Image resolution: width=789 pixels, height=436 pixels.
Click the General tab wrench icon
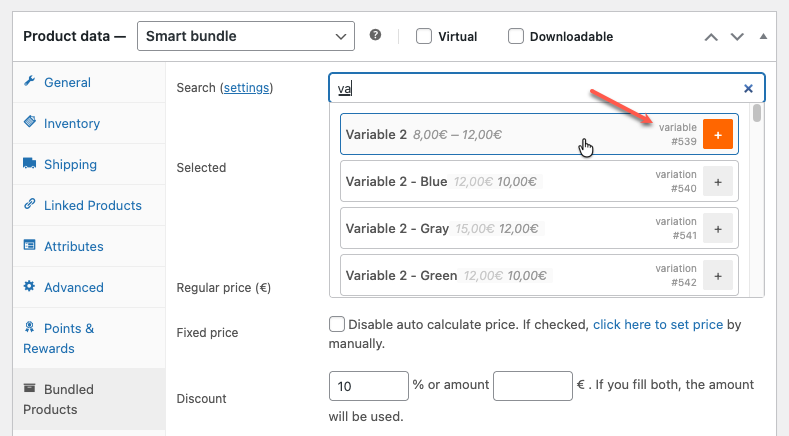click(x=30, y=81)
